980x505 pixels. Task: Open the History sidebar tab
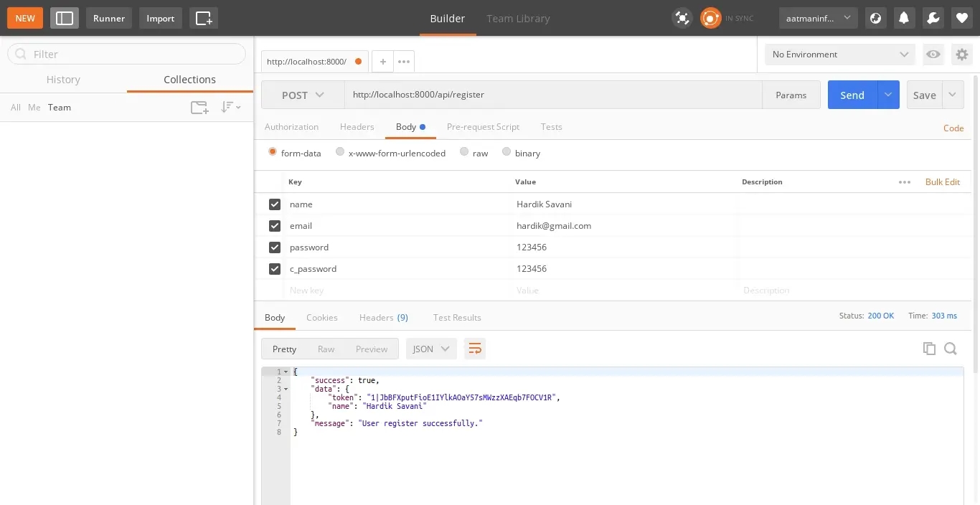63,80
